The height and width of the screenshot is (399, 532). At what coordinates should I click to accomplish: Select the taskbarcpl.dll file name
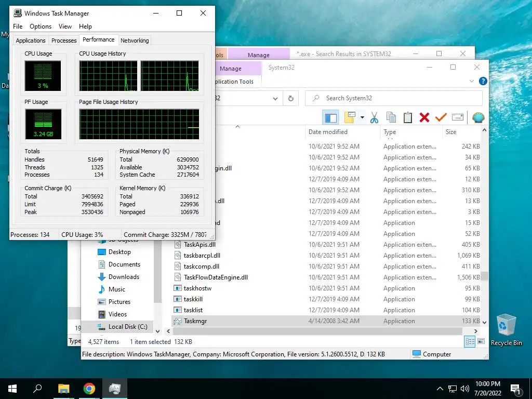pos(202,256)
